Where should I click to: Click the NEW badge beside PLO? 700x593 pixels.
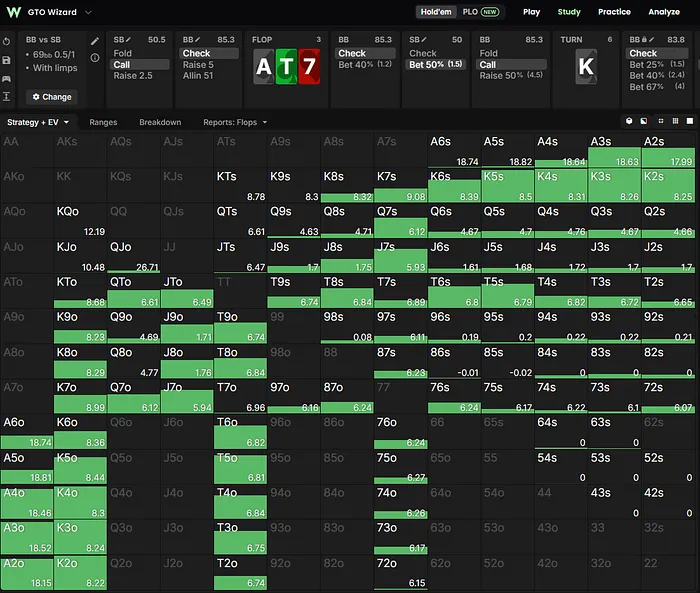point(490,12)
